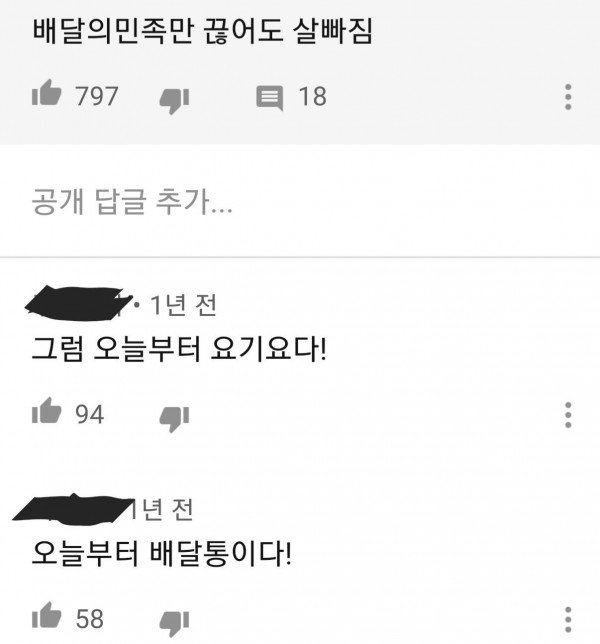
Task: Dislike the 배달의민족 top comment
Action: (x=174, y=101)
